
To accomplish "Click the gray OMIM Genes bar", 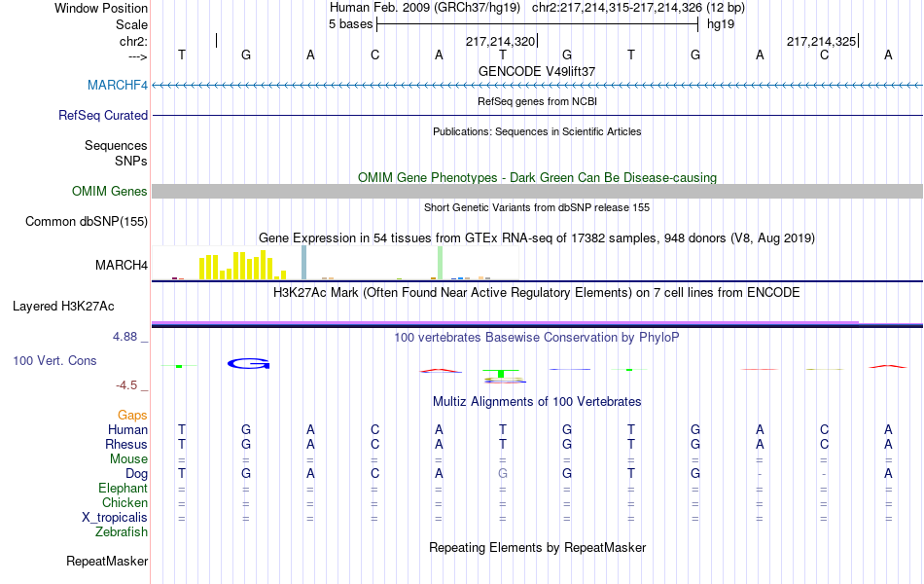I will pos(538,191).
